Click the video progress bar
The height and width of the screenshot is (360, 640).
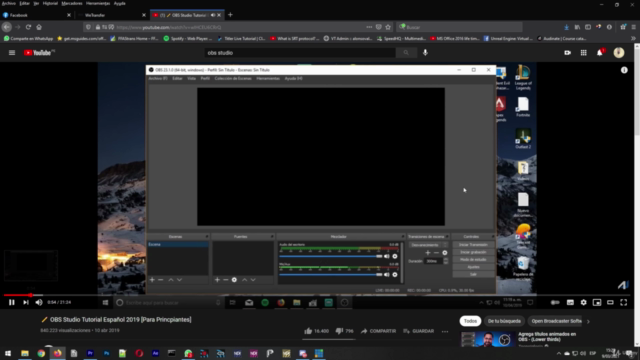coord(317,295)
